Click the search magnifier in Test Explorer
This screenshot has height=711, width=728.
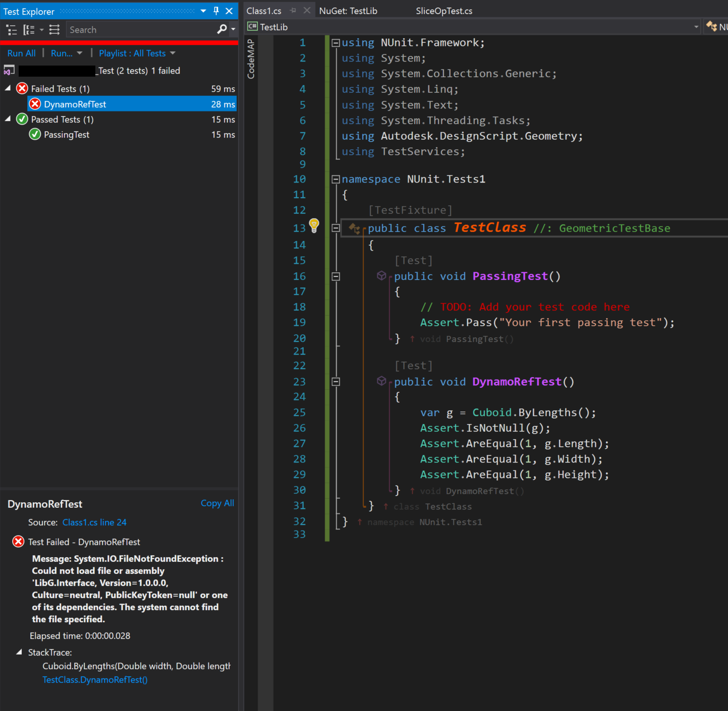[221, 29]
